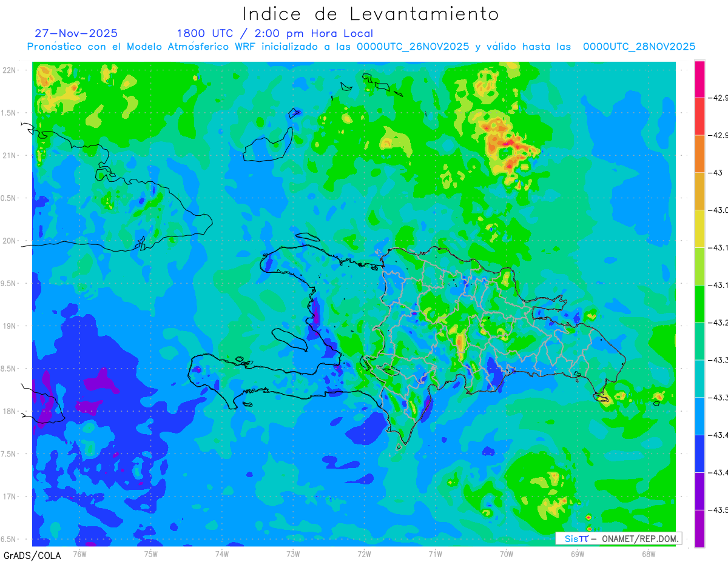Click the '21N' latitude label

10,156
